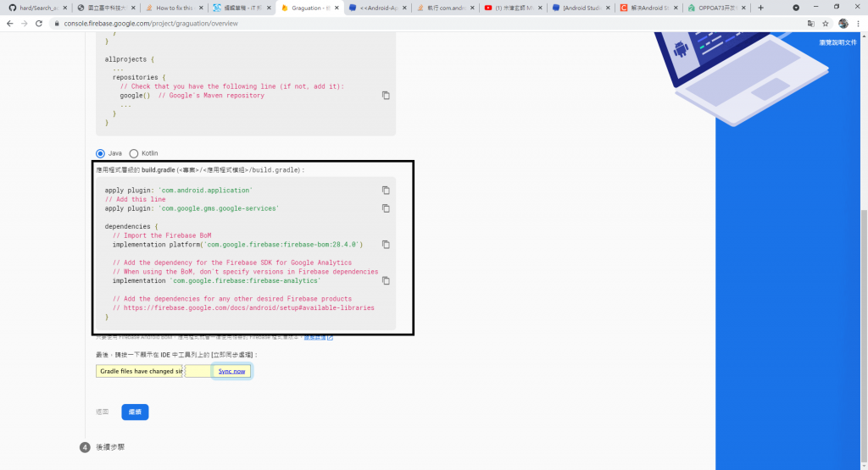Open the Chrome three-dot menu
The image size is (868, 470).
(x=858, y=24)
